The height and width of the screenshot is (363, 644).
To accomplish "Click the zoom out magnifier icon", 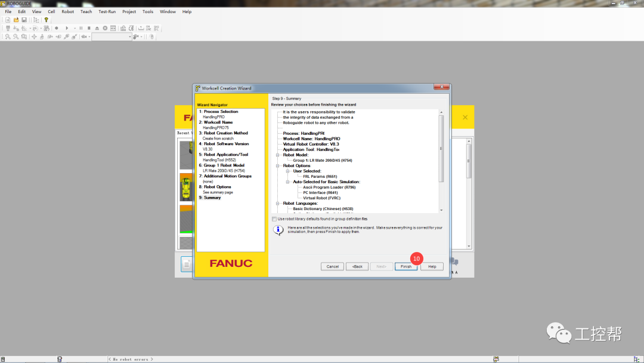I will coord(16,36).
